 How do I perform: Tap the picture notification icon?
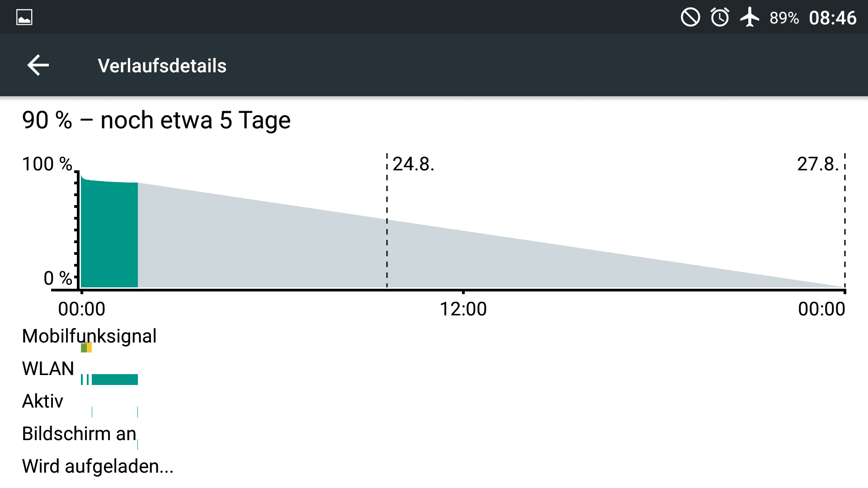pyautogui.click(x=24, y=18)
